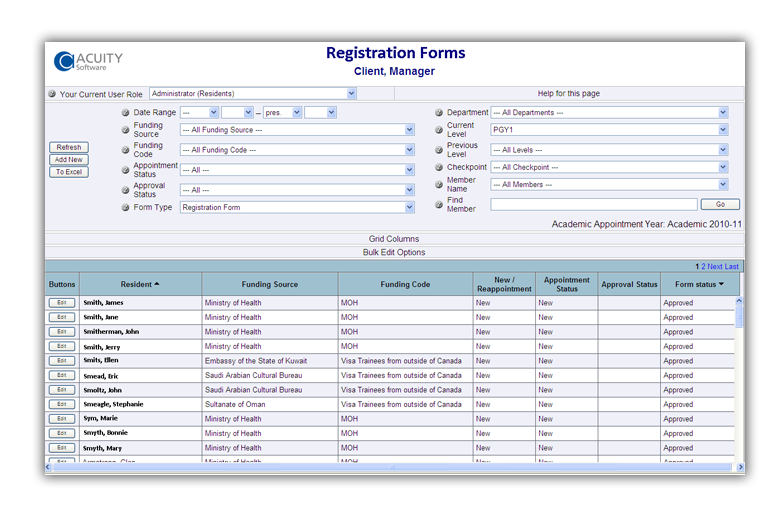Open the Date Range 'pres.' dropdown
This screenshot has height=511, width=782.
coord(282,113)
